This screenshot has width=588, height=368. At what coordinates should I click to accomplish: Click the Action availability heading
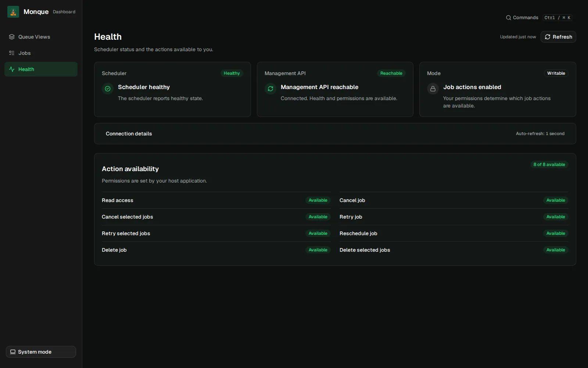pyautogui.click(x=130, y=169)
